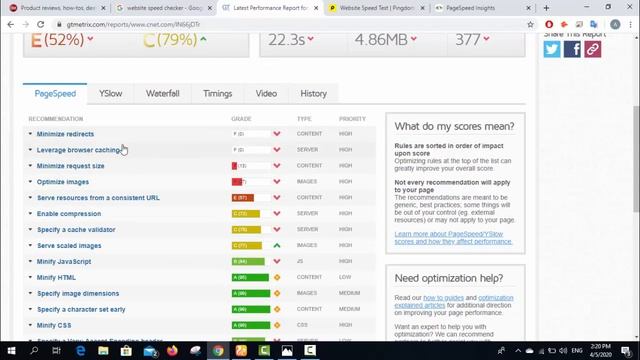Open the Timings tab
The height and width of the screenshot is (360, 640).
click(218, 94)
